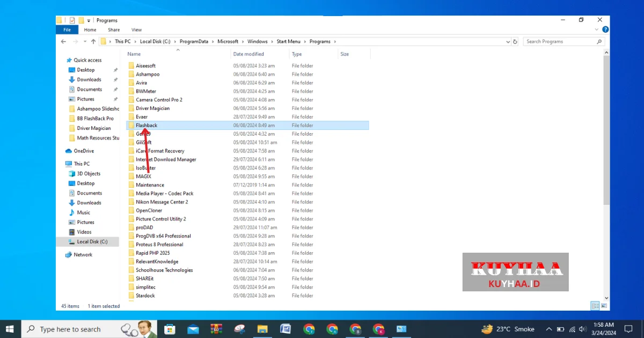Sort files by Date modified column
Screen dimensions: 644x338
pos(248,54)
